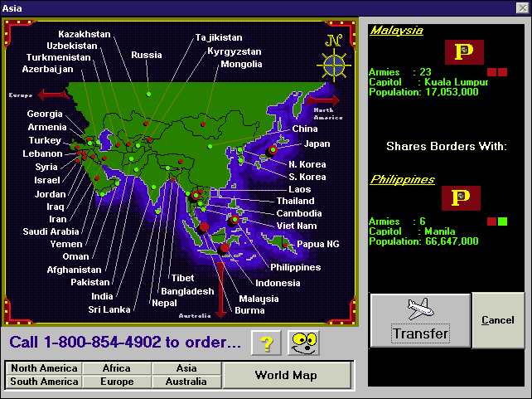Screen dimensions: 532x399
Task: Click the Malaysia flag icon
Action: [464, 52]
